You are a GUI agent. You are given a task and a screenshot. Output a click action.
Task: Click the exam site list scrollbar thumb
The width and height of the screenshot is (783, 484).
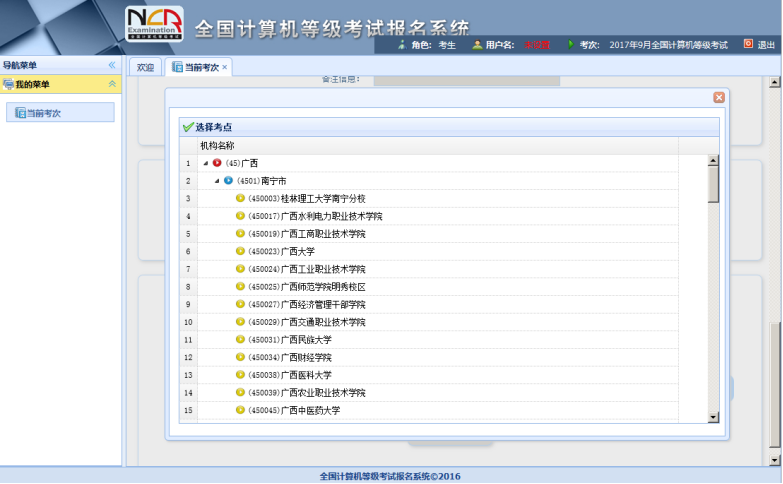(713, 184)
